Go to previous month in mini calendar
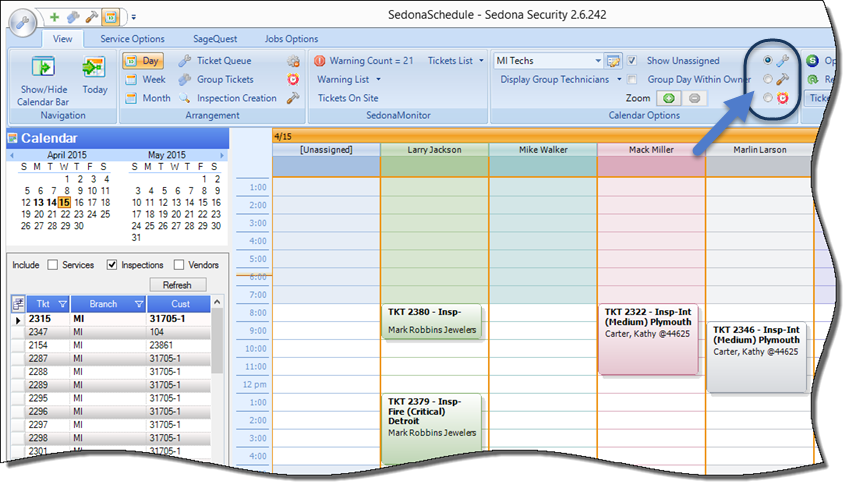Image resolution: width=849 pixels, height=488 pixels. click(12, 155)
